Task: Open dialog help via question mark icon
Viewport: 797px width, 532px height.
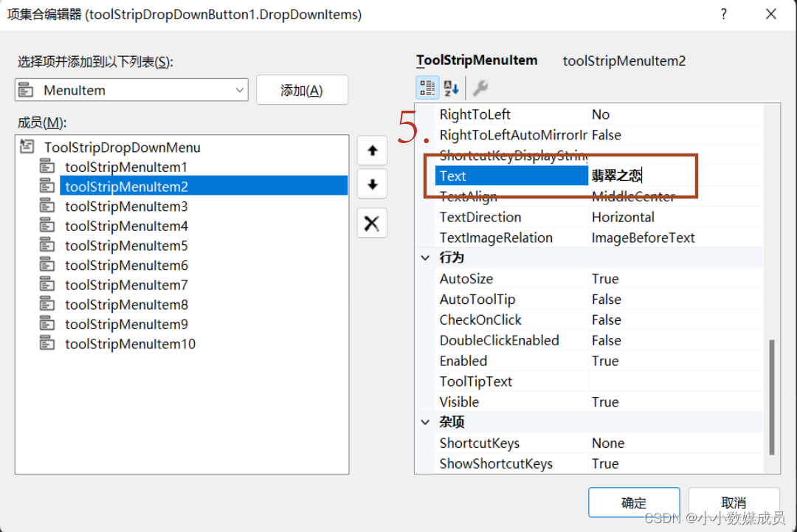Action: point(723,14)
